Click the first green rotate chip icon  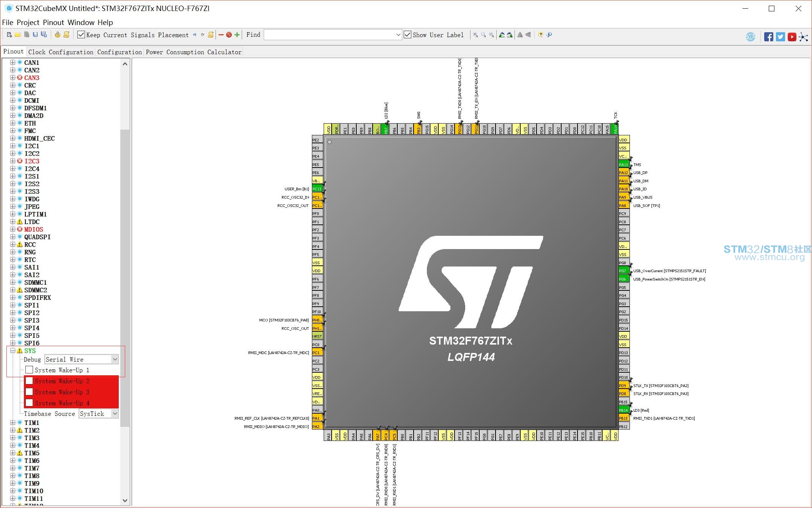tap(502, 35)
